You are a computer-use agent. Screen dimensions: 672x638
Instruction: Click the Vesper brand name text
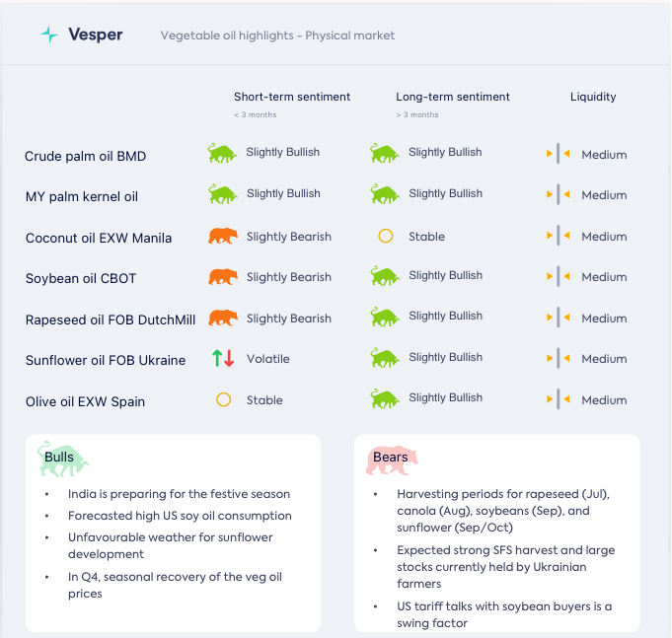[96, 35]
